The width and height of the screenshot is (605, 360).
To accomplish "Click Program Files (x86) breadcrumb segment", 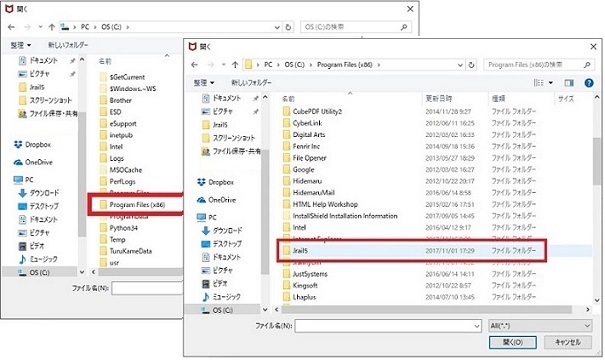I will [345, 65].
